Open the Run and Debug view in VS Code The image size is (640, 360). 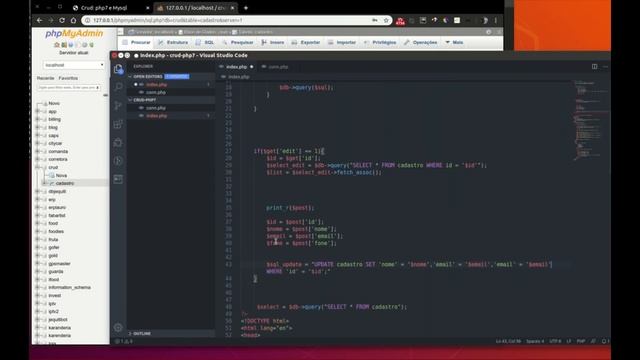point(118,142)
